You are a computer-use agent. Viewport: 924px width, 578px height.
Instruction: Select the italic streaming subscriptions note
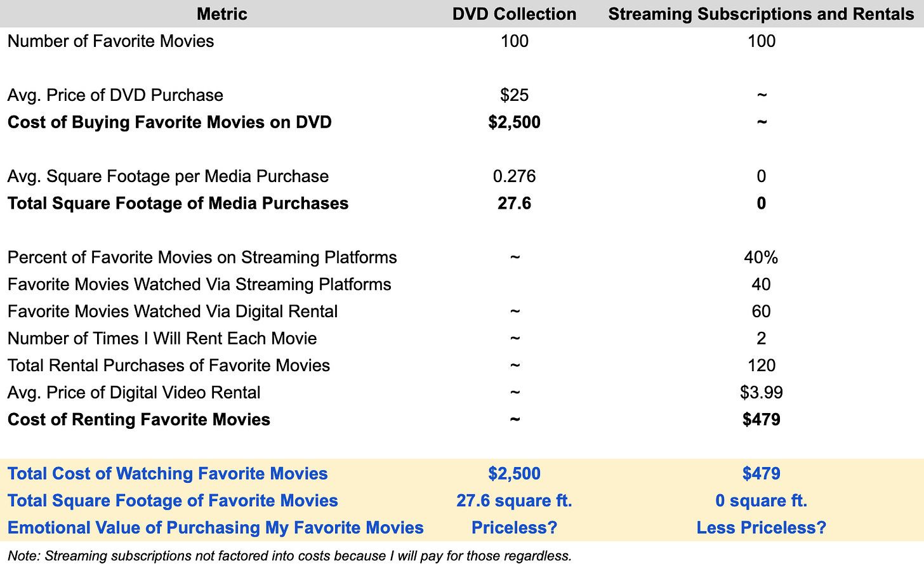click(289, 556)
